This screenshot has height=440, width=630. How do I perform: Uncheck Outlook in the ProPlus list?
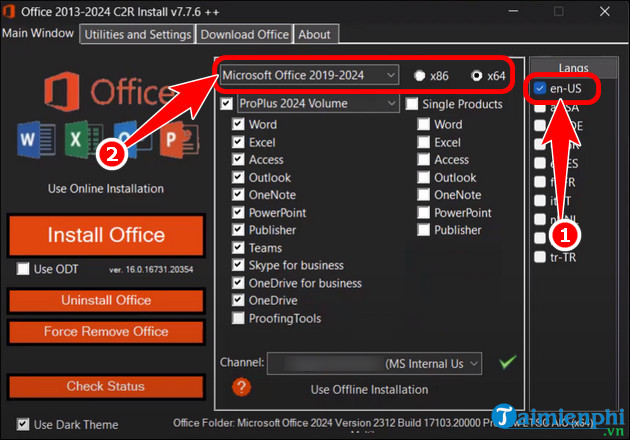238,177
